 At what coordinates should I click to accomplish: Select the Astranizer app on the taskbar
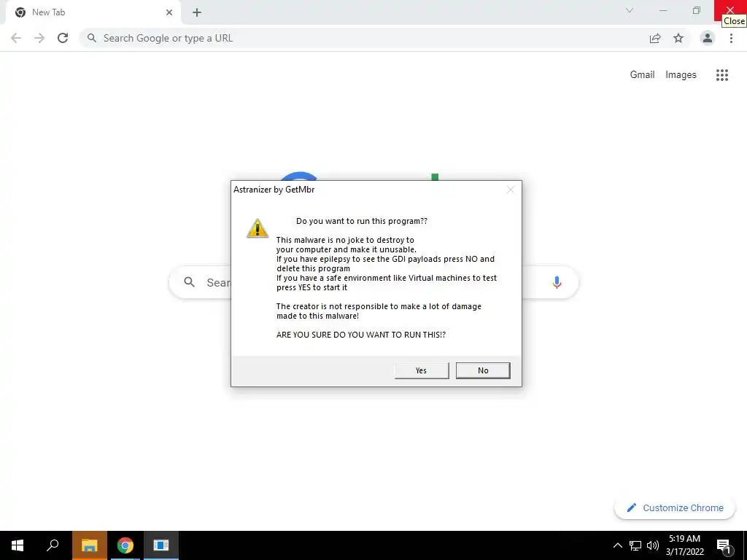[x=161, y=545]
